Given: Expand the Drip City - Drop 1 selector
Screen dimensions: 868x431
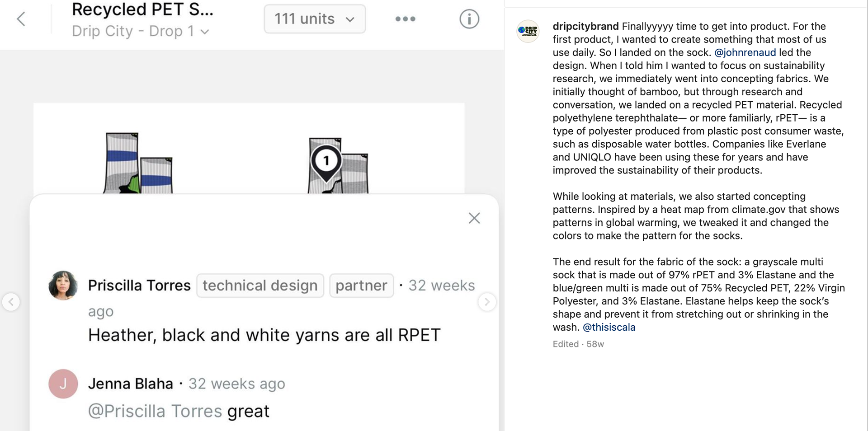Looking at the screenshot, I should tap(140, 31).
